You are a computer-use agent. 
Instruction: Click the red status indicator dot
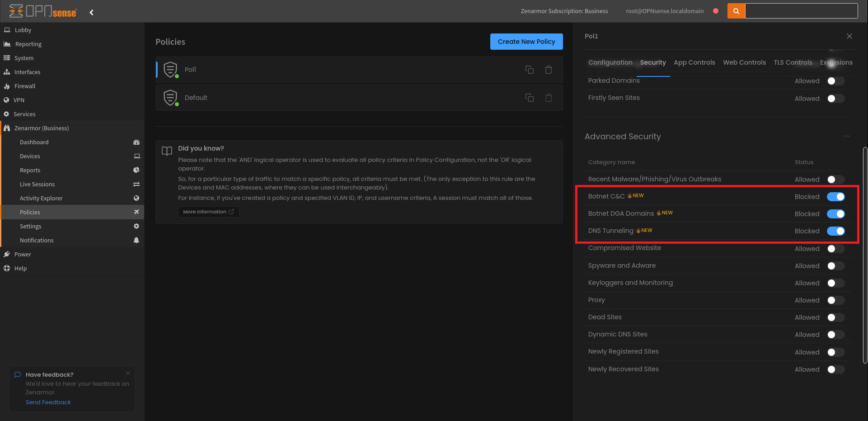point(716,11)
